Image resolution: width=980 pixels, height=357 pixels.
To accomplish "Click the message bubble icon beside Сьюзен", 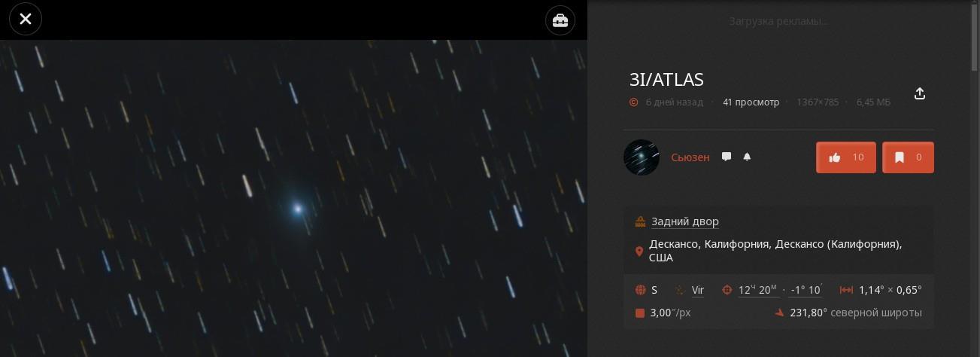I will (x=727, y=157).
